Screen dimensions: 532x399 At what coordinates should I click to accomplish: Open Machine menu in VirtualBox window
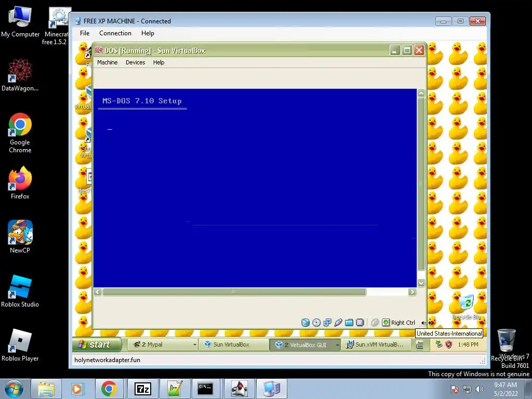pos(107,62)
